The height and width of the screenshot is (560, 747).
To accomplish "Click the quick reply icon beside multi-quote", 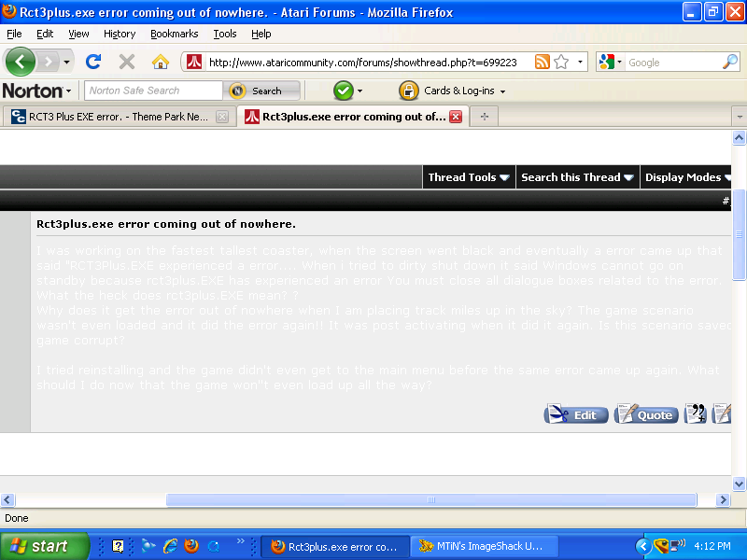I will (721, 413).
